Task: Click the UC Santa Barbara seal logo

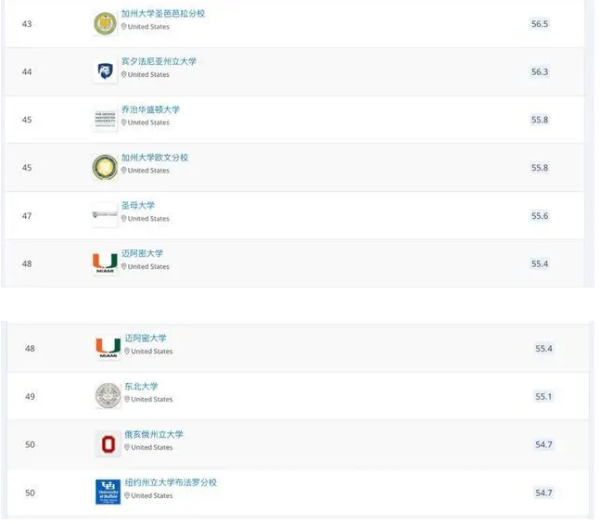Action: click(105, 23)
